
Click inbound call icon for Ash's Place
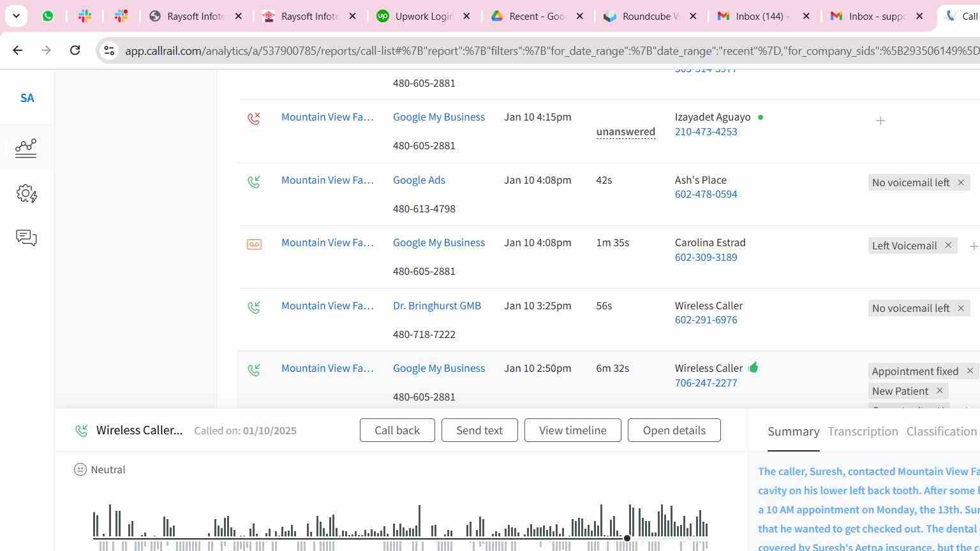[254, 181]
